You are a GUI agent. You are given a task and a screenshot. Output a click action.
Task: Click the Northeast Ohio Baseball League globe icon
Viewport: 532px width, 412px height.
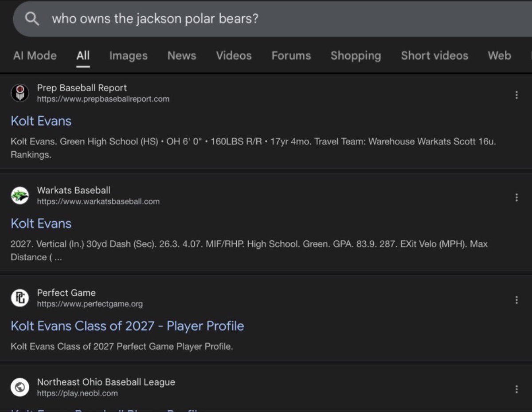[x=20, y=387]
